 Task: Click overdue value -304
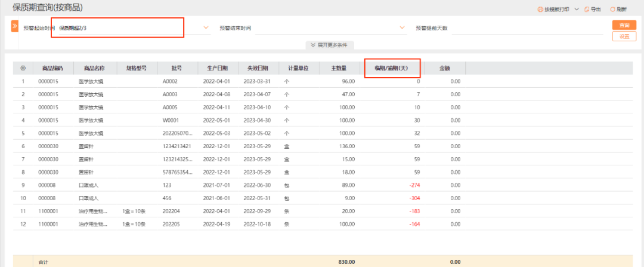(414, 198)
